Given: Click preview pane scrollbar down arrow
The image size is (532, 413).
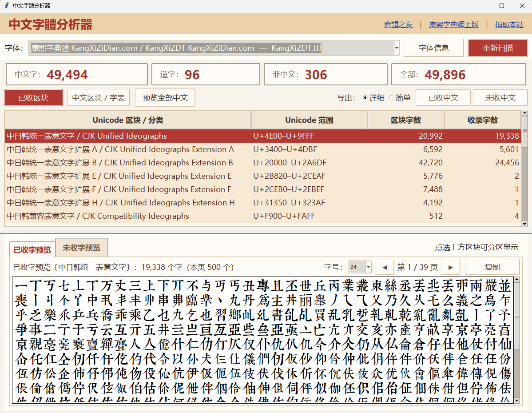Looking at the screenshot, I should click(x=517, y=401).
